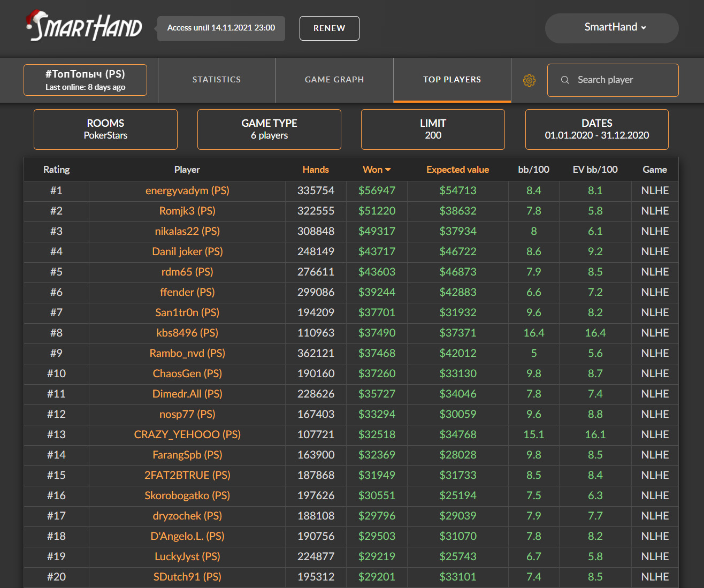Open CRAZY_YEHOOO (PS) player link
Screen dimensions: 704x588
[x=187, y=434]
